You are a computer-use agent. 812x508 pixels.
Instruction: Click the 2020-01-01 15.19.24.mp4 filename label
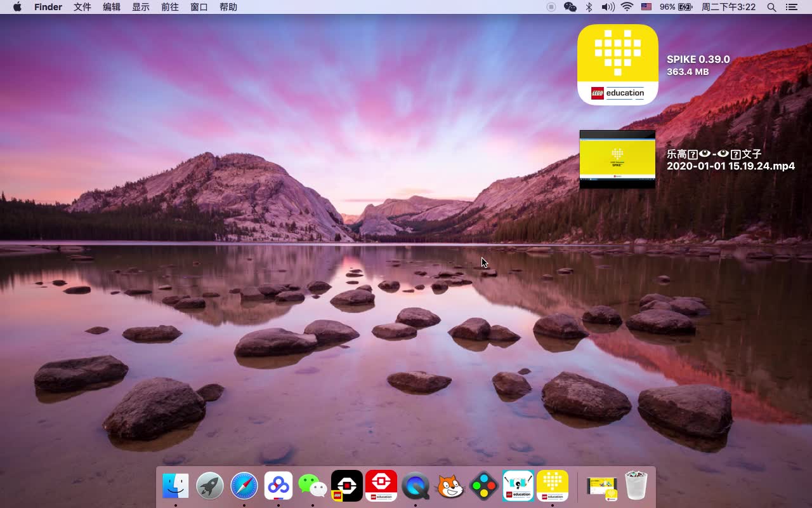pos(731,166)
